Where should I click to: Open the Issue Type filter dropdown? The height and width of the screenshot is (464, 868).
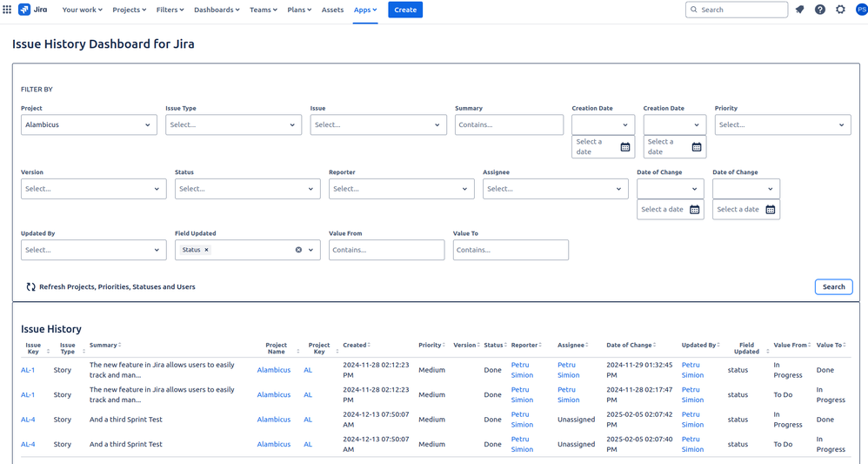(234, 124)
